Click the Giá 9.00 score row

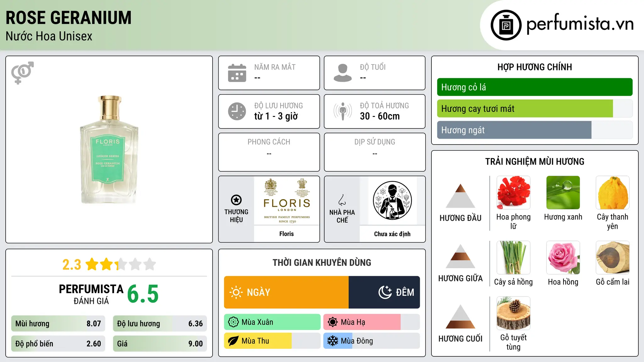click(x=160, y=344)
